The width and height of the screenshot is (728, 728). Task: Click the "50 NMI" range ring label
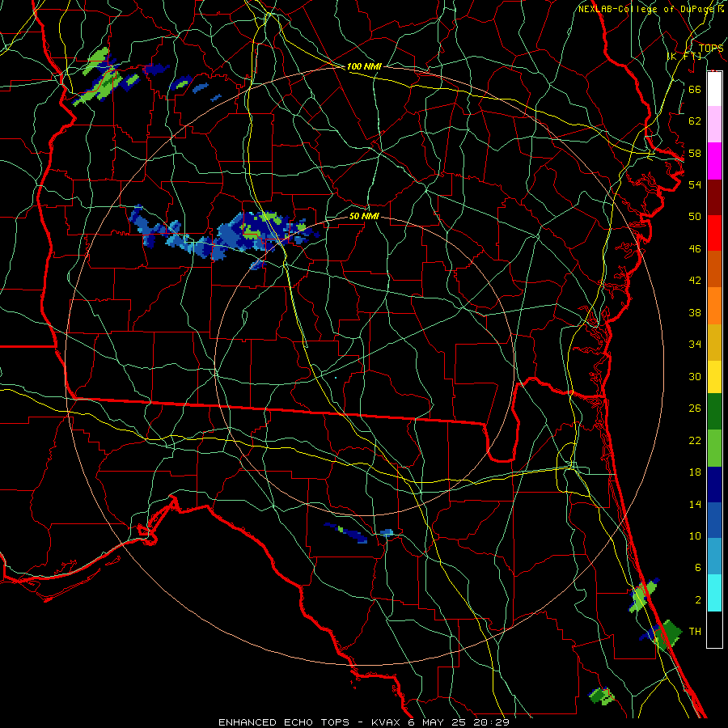click(364, 216)
